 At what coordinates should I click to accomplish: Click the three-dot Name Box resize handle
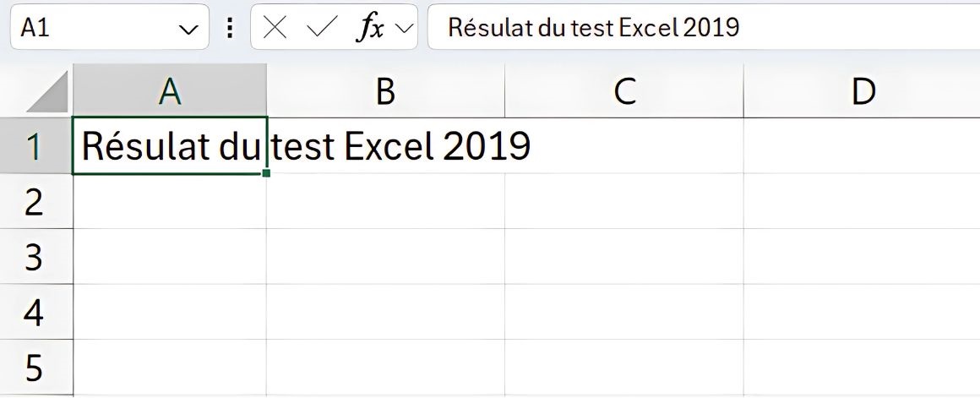tap(230, 28)
